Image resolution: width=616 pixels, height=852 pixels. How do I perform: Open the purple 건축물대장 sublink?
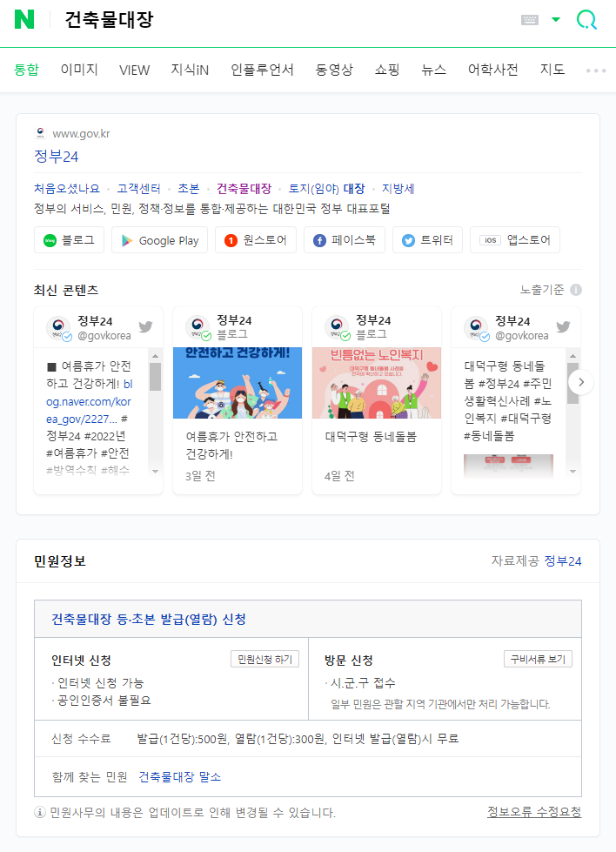coord(244,189)
